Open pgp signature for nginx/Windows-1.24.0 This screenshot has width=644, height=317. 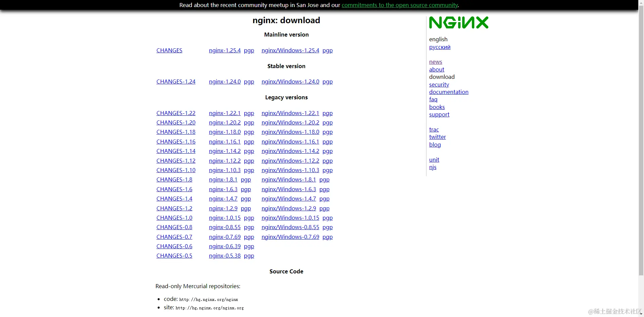pos(328,82)
